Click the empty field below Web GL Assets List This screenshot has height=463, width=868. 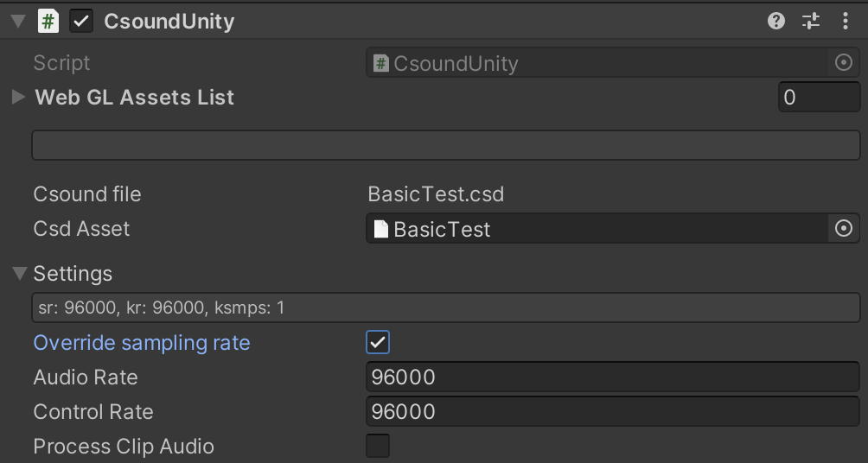[x=445, y=145]
